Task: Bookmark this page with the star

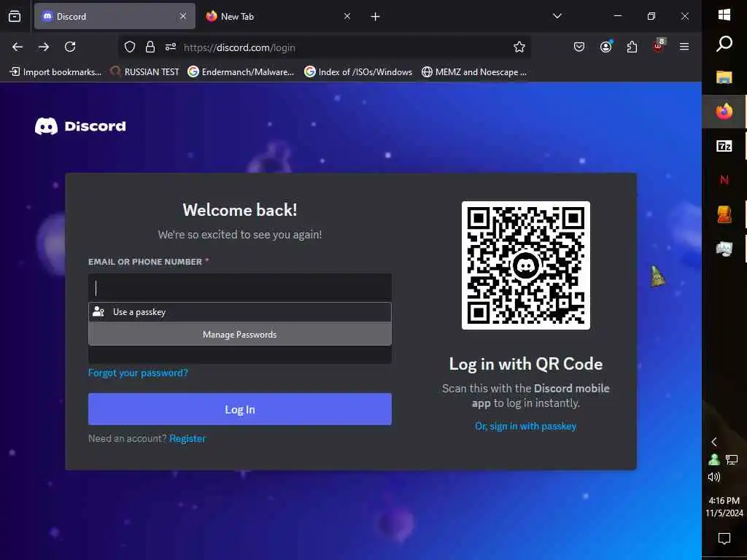Action: click(519, 47)
